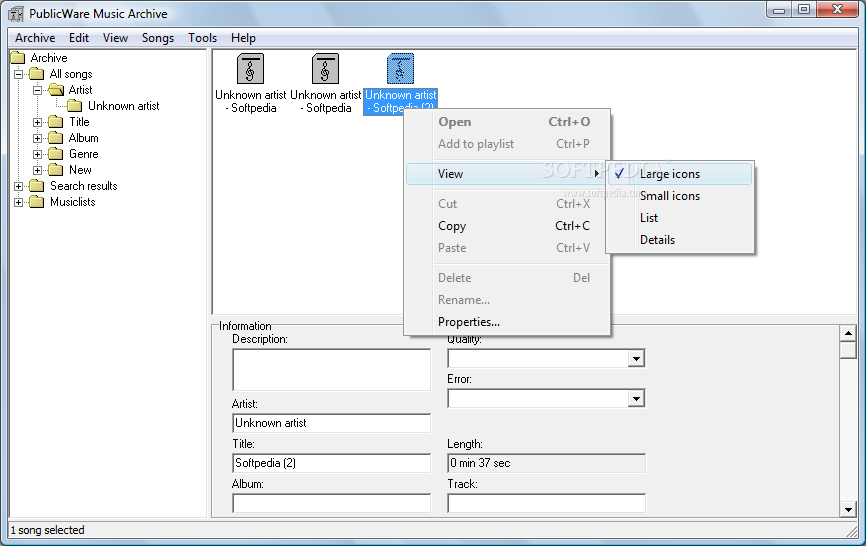Click the Musiclists tree label
The width and height of the screenshot is (866, 546).
click(x=72, y=202)
